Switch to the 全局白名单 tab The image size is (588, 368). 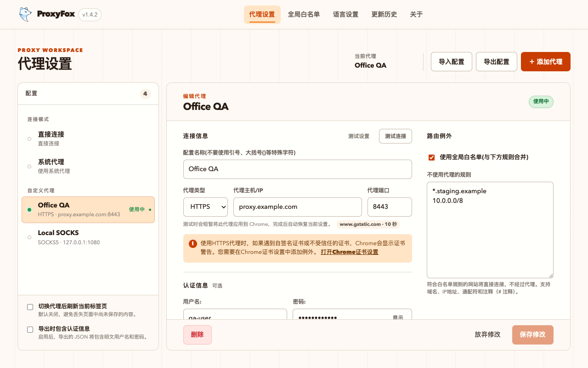[304, 15]
